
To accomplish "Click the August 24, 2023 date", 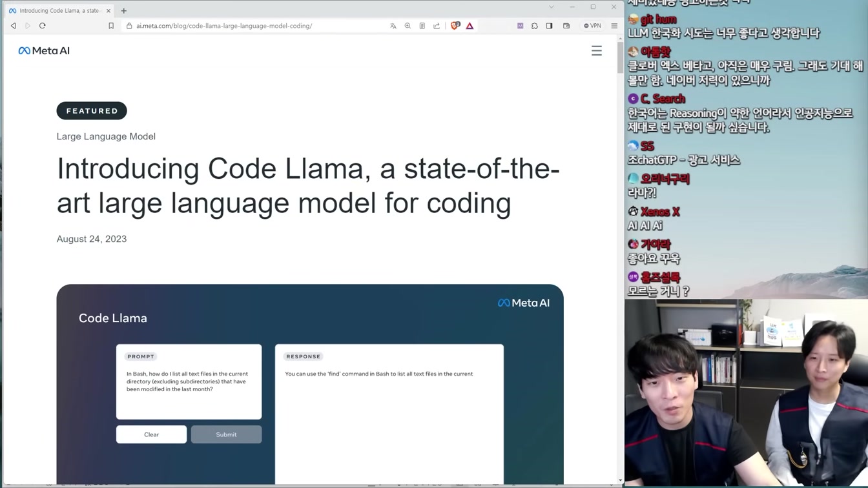I will (x=92, y=239).
